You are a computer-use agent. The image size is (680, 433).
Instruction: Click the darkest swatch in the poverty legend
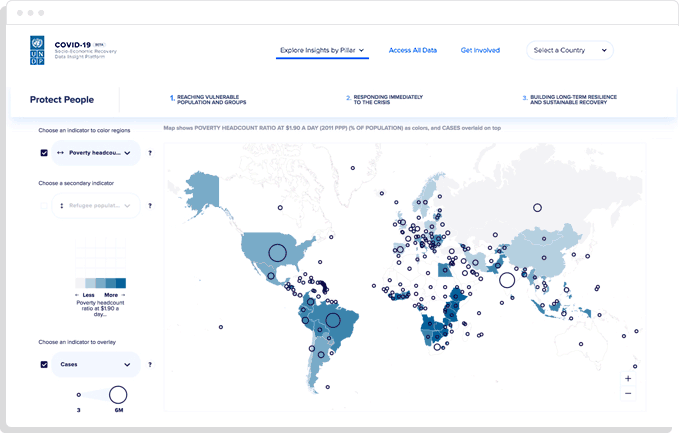coord(120,283)
